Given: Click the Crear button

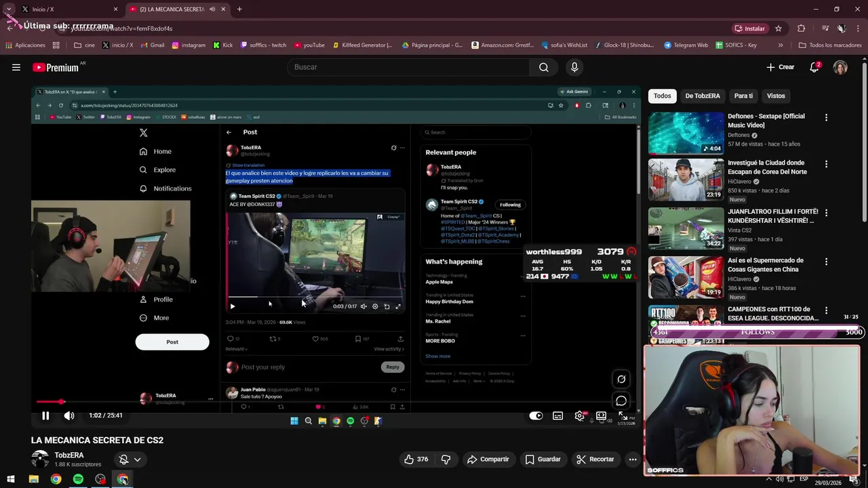Looking at the screenshot, I should pyautogui.click(x=780, y=67).
